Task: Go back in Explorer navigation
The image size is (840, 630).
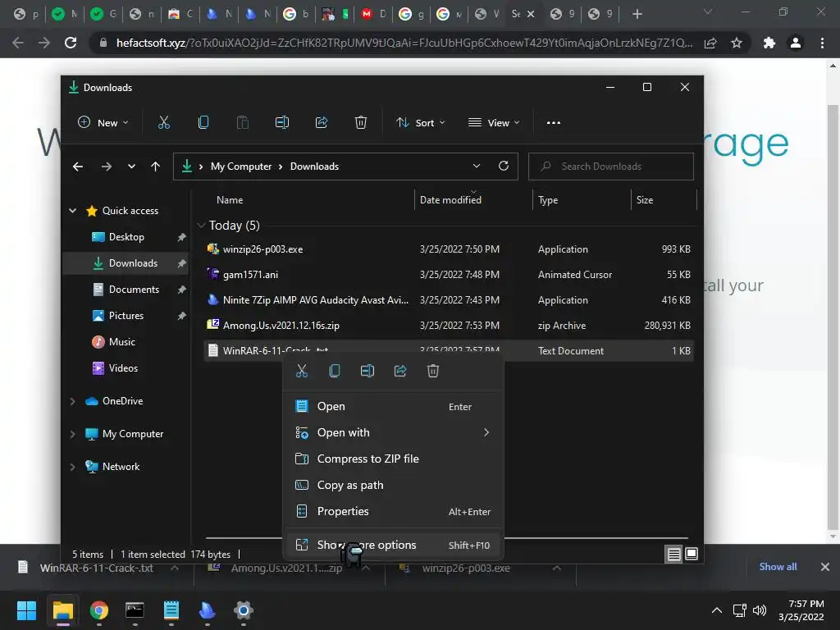Action: pyautogui.click(x=78, y=167)
